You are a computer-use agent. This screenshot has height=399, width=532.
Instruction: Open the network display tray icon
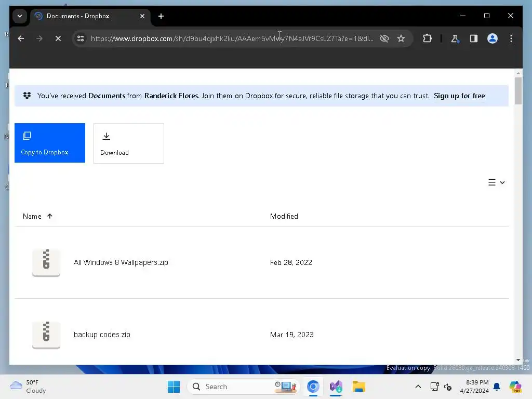pyautogui.click(x=435, y=387)
